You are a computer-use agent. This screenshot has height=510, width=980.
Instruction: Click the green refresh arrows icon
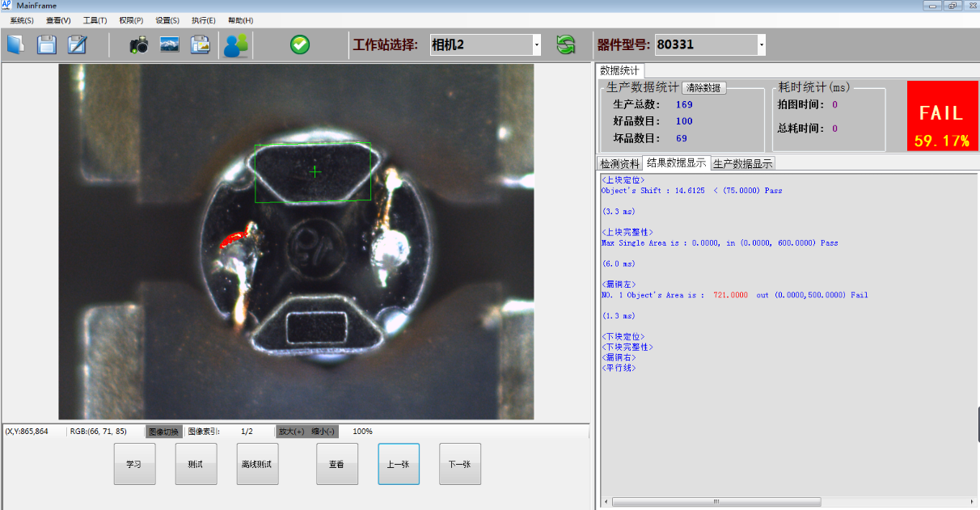566,45
